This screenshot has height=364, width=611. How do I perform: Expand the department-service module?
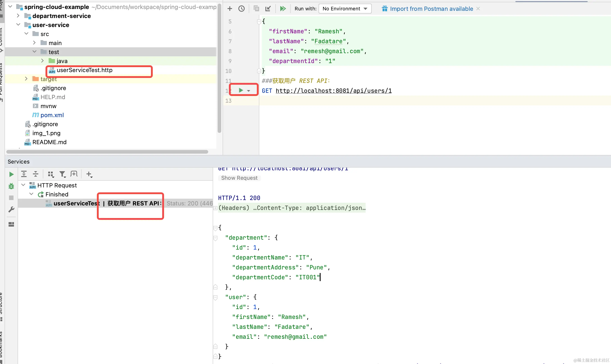18,16
